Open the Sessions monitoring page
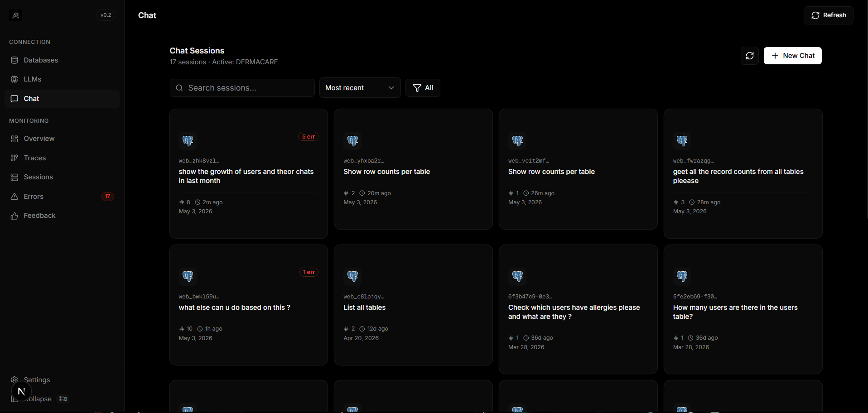The image size is (868, 413). (x=62, y=177)
